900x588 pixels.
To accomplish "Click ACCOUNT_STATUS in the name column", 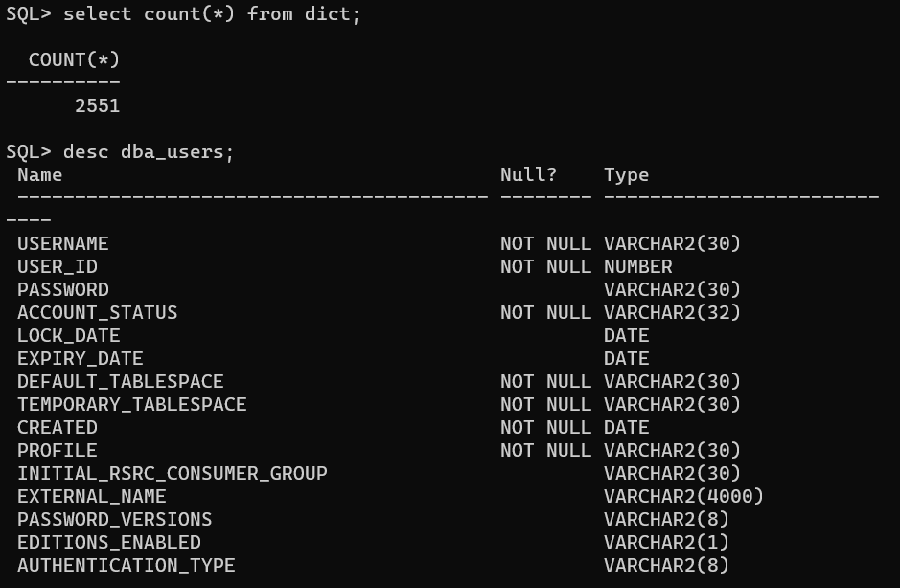I will tap(97, 312).
